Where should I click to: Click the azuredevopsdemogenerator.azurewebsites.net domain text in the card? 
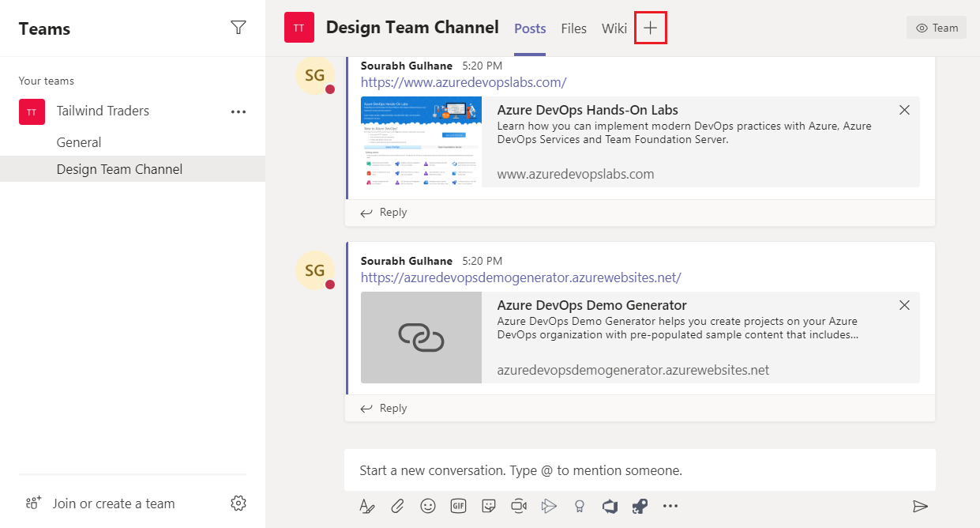click(633, 370)
